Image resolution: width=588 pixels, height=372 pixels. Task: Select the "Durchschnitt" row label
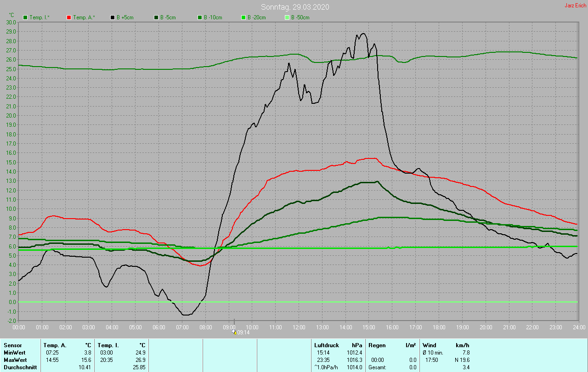click(20, 367)
